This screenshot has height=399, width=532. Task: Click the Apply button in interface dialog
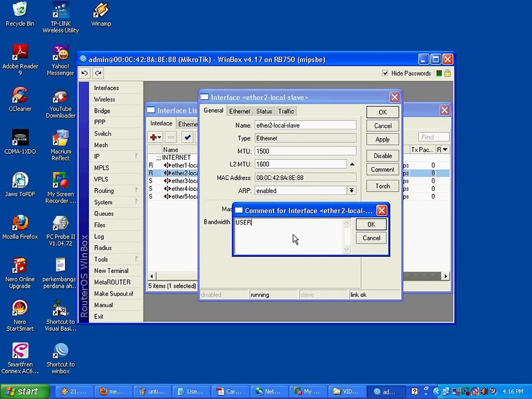(x=382, y=139)
